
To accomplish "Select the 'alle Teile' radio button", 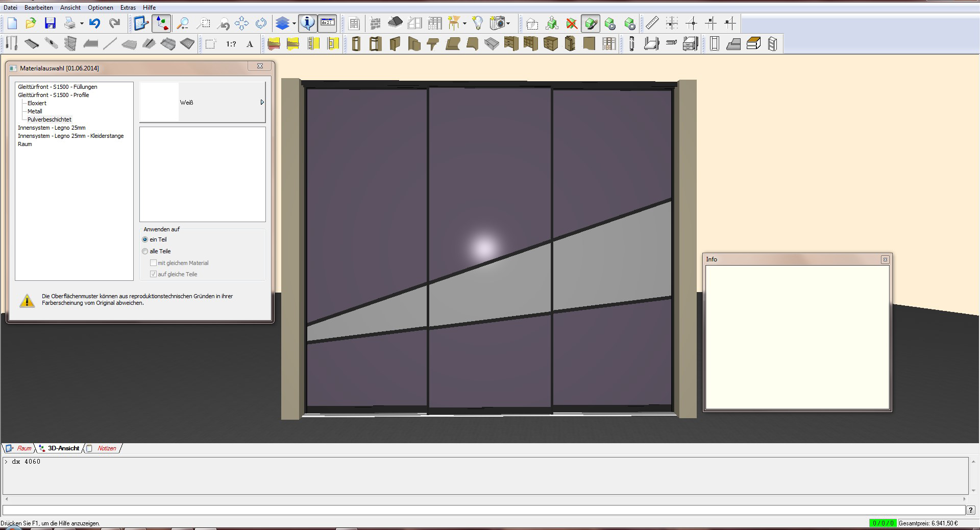I will click(145, 251).
